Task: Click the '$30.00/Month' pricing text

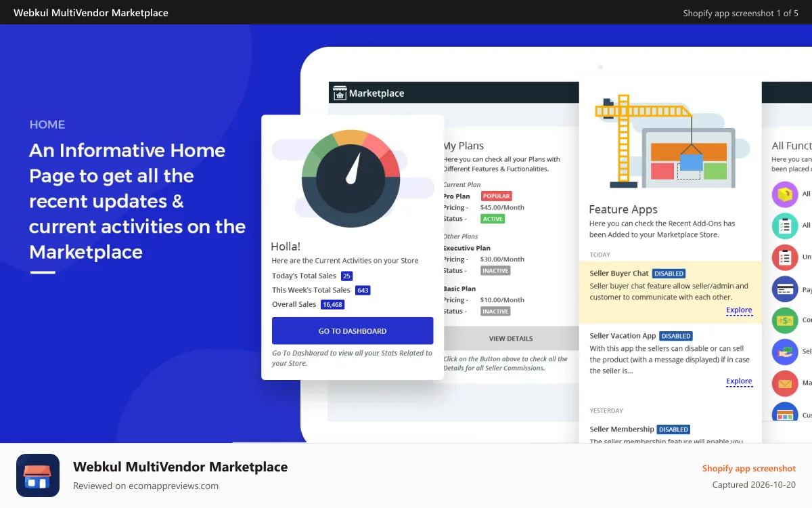Action: [x=502, y=259]
